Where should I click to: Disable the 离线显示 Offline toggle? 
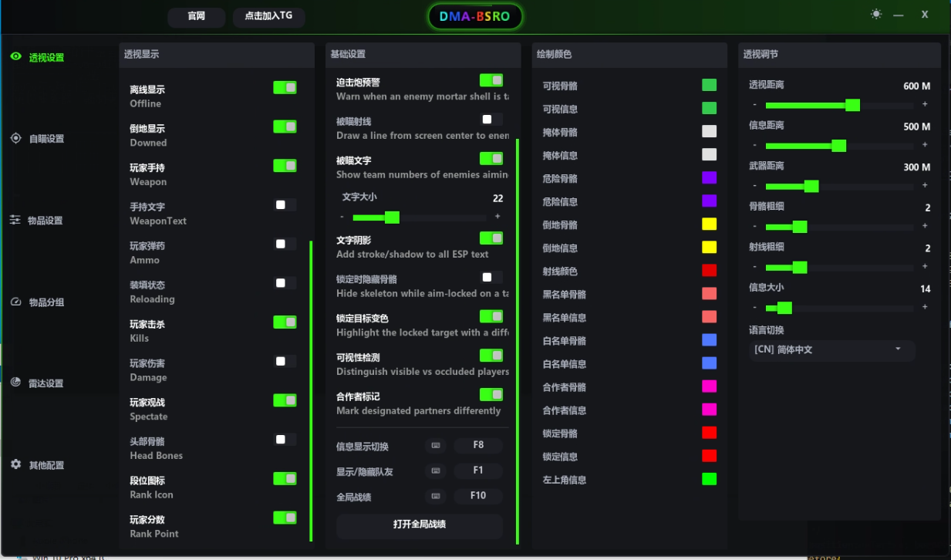(285, 88)
